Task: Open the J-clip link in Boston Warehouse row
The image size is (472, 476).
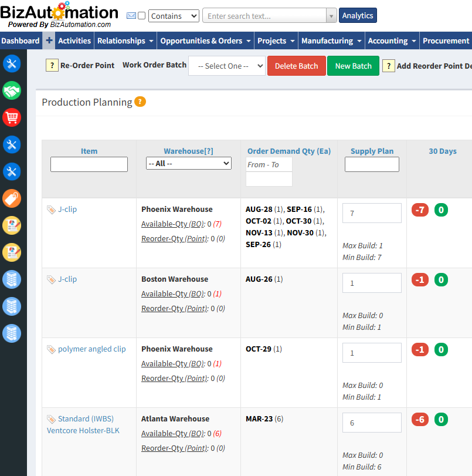Action: (x=67, y=279)
